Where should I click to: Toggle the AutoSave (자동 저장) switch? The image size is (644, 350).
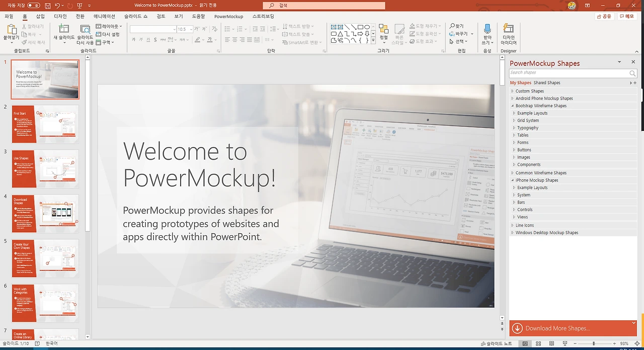coord(33,6)
